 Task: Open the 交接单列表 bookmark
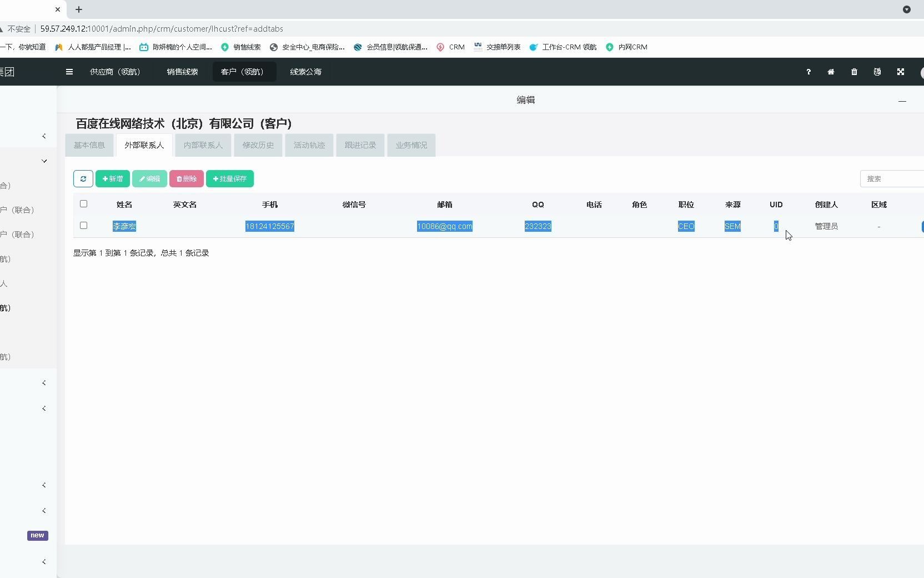click(x=497, y=47)
